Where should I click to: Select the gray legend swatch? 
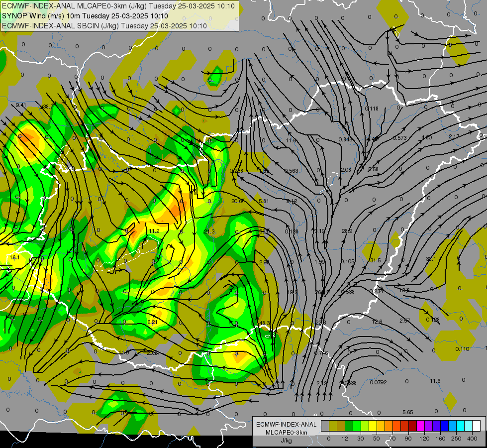coord(325,426)
